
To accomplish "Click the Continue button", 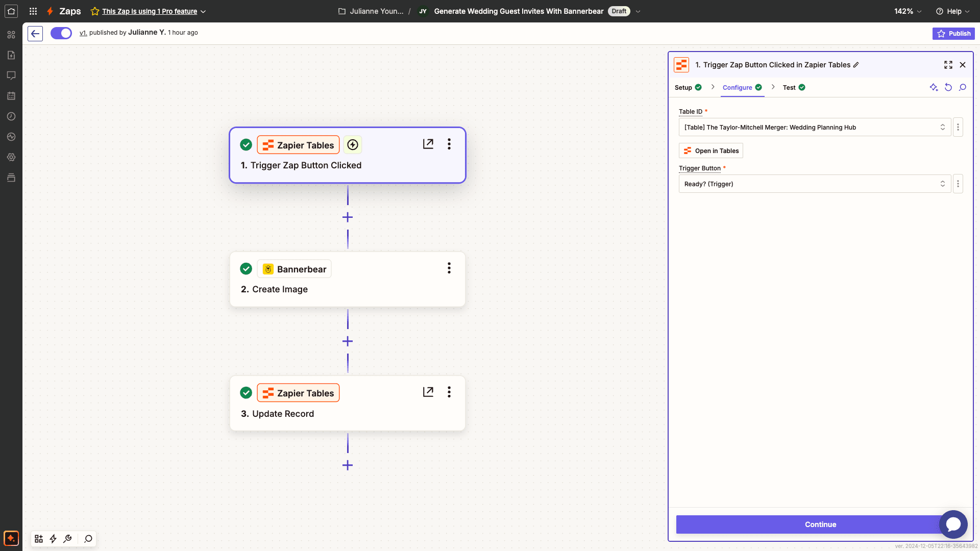I will coord(820,524).
